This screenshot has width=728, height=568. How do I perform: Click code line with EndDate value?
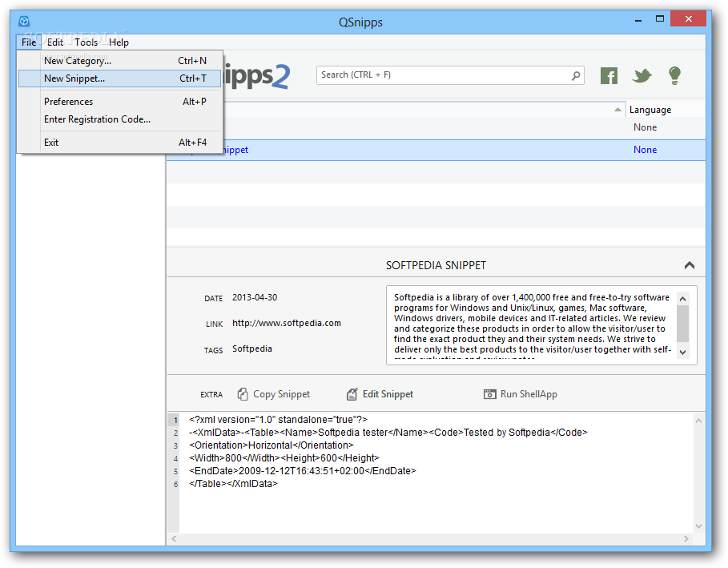click(x=302, y=471)
